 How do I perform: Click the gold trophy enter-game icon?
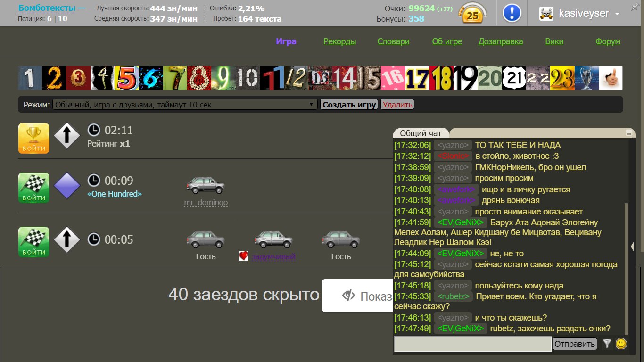[33, 138]
